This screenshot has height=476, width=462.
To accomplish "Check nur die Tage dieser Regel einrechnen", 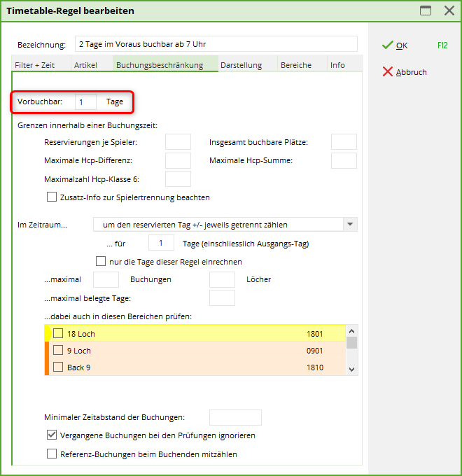I will click(x=101, y=262).
